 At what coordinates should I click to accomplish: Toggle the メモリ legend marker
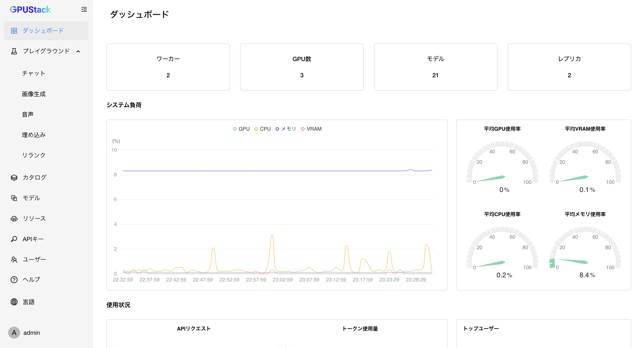click(277, 129)
